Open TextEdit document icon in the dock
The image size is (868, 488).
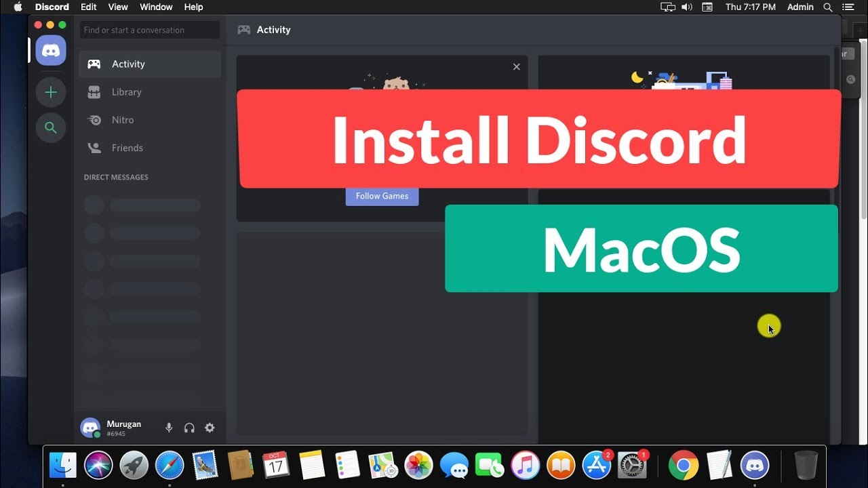[719, 466]
